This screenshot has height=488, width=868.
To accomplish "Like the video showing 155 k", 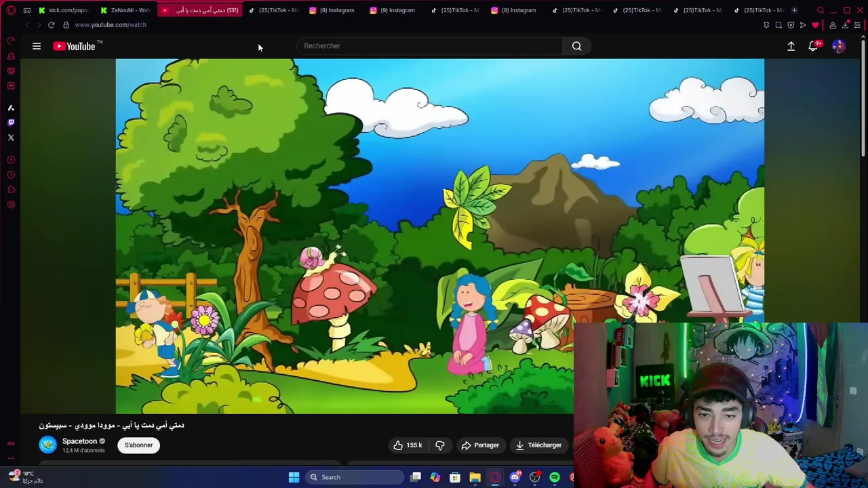I will [x=408, y=445].
